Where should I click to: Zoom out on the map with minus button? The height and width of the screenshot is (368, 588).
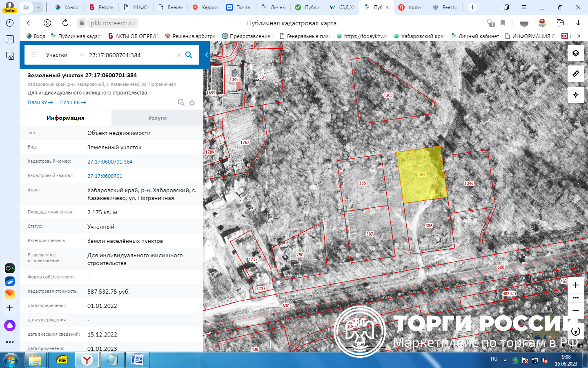click(576, 311)
